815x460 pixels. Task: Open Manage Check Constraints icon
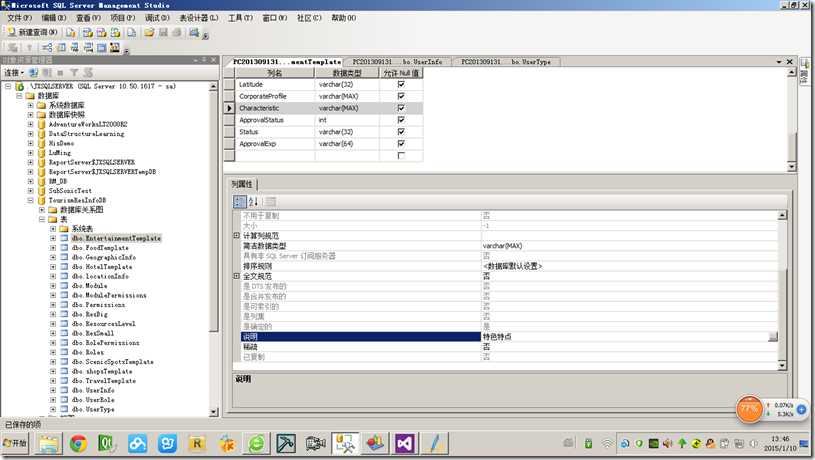click(x=102, y=48)
